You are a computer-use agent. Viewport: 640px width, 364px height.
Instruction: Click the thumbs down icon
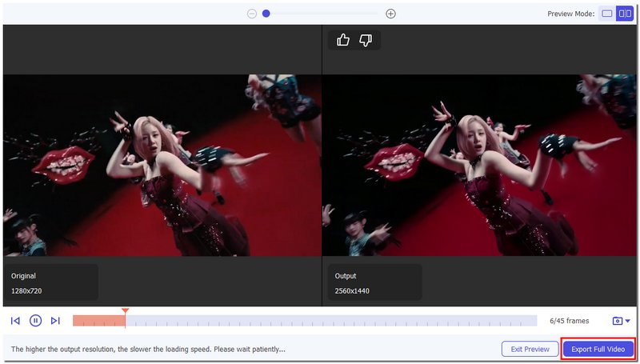(x=366, y=40)
